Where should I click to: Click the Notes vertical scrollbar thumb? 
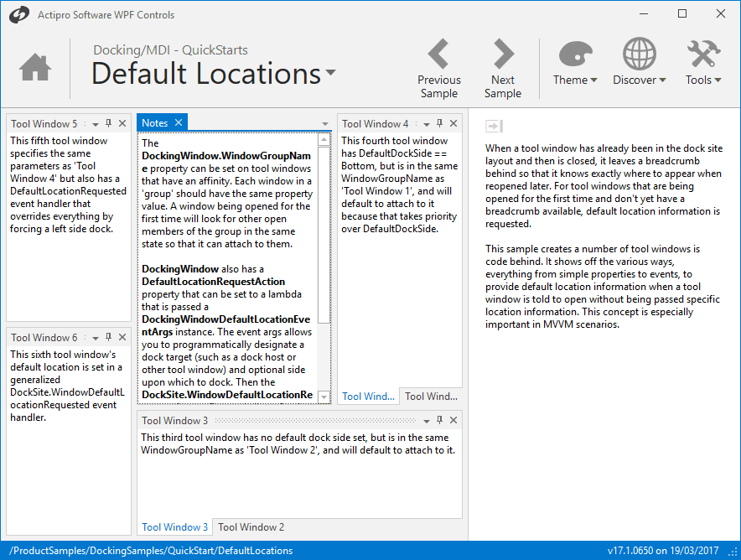click(x=324, y=235)
